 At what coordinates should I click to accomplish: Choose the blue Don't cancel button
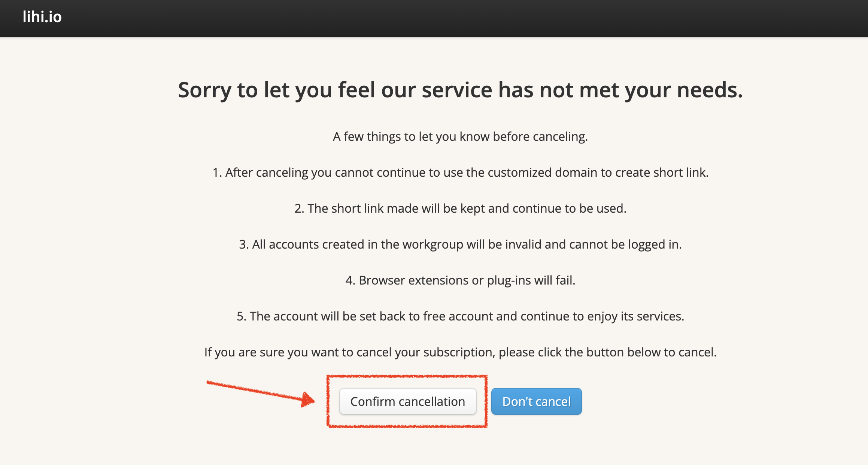click(536, 401)
